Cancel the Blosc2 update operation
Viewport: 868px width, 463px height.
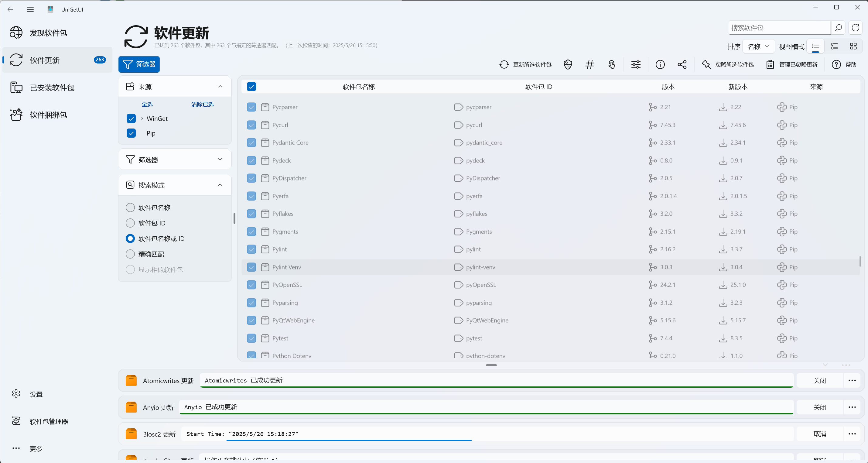tap(819, 434)
